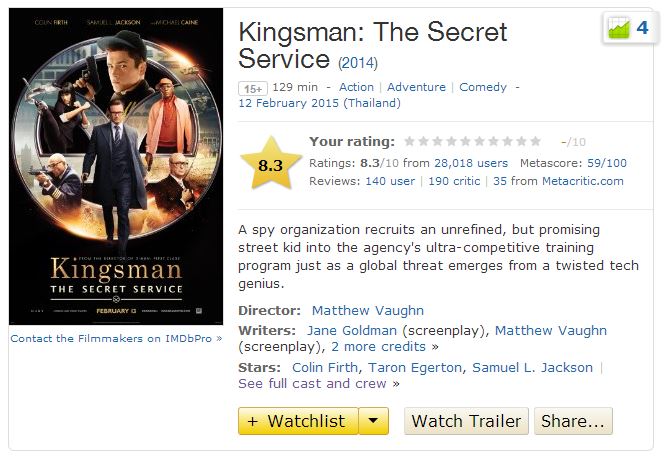
Task: Click the gold 8.3 rating star
Action: [270, 165]
